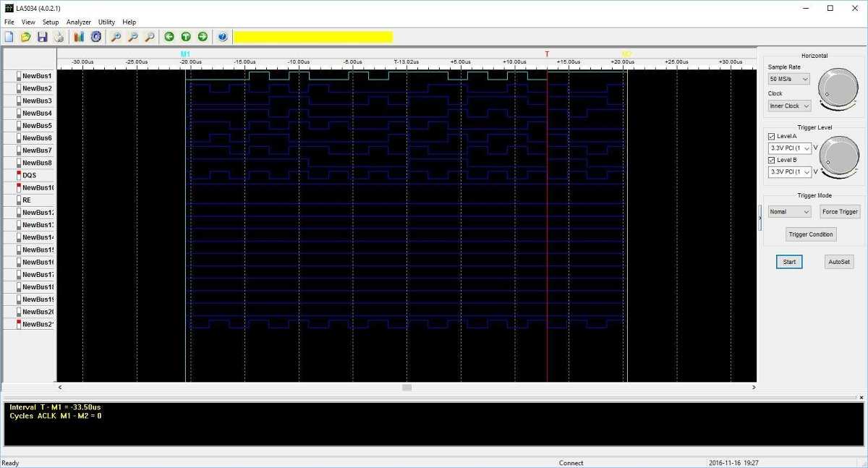
Task: Click the NewBus8 channel trigger icon
Action: click(19, 163)
